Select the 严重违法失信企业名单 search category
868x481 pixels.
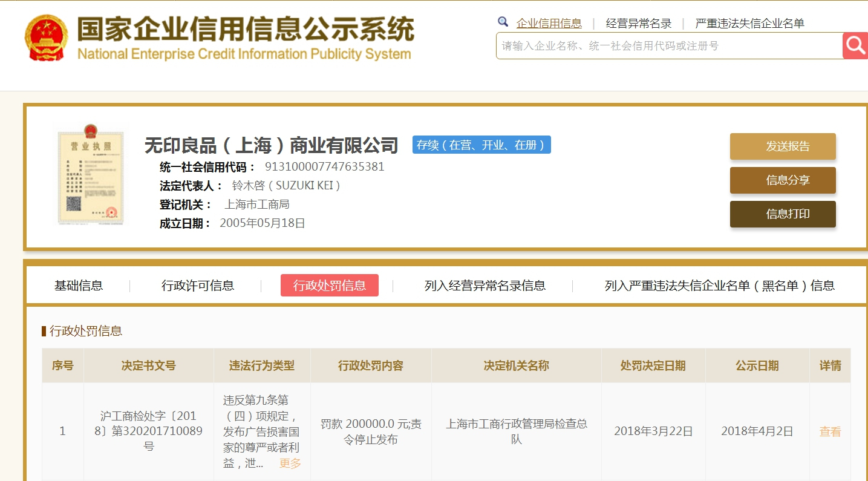click(x=750, y=24)
